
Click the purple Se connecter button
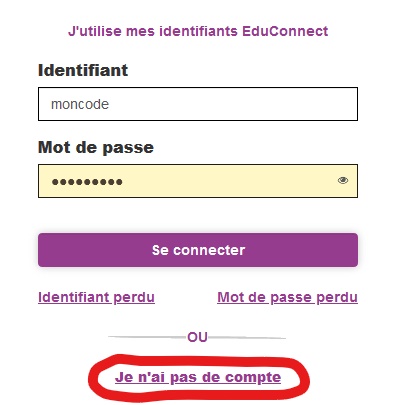(198, 250)
